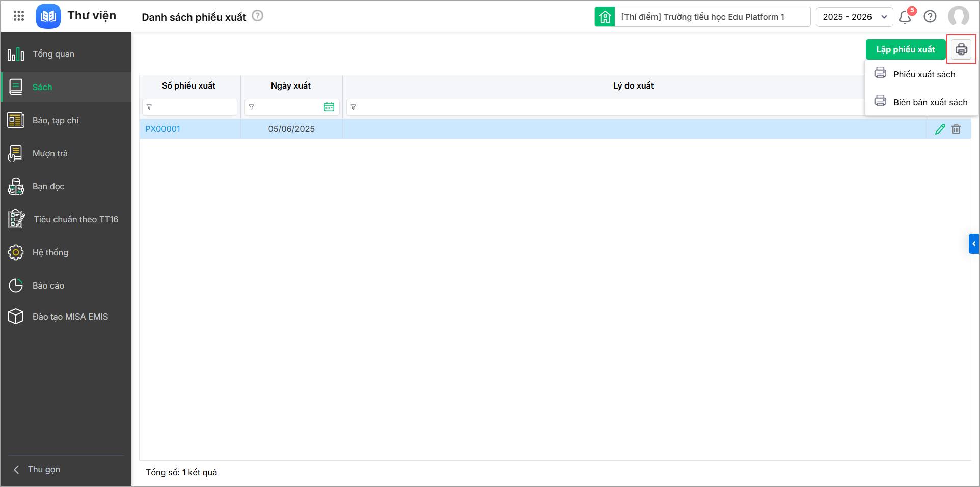980x487 pixels.
Task: Click the green school home icon
Action: [x=605, y=17]
